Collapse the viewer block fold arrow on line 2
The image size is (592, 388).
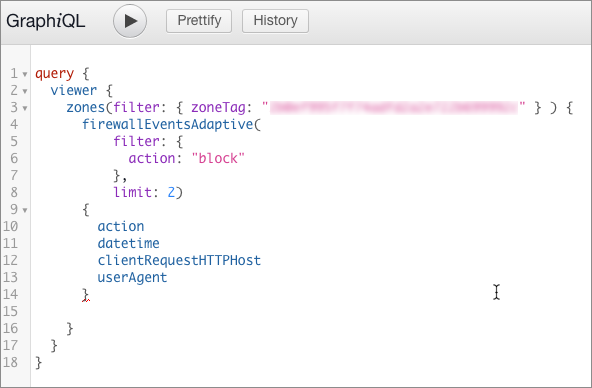(x=25, y=91)
